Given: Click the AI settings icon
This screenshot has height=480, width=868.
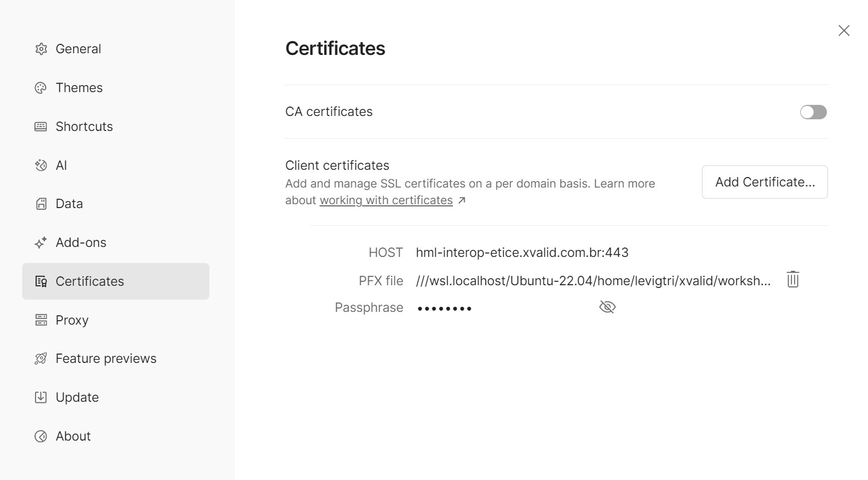Looking at the screenshot, I should (x=41, y=165).
